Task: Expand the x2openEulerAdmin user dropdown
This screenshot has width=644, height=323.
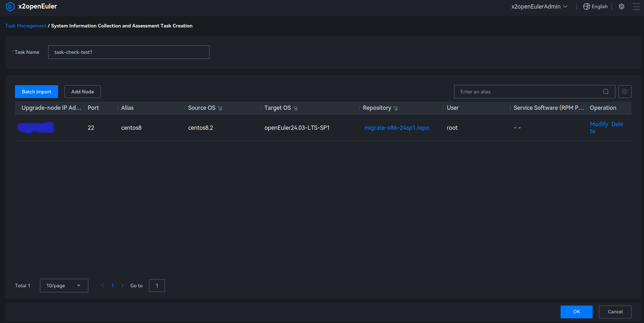Action: pos(539,6)
